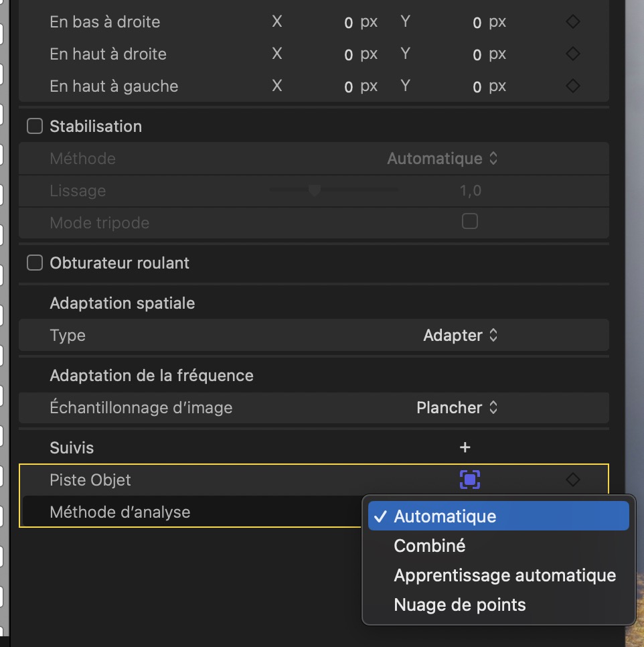Pick Nuage de points option
Screen dimensions: 644x647
[x=460, y=605]
